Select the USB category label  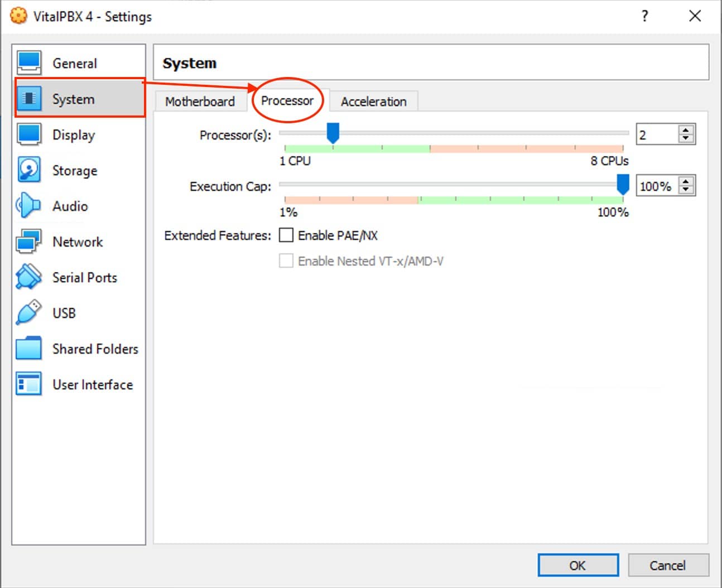point(64,314)
